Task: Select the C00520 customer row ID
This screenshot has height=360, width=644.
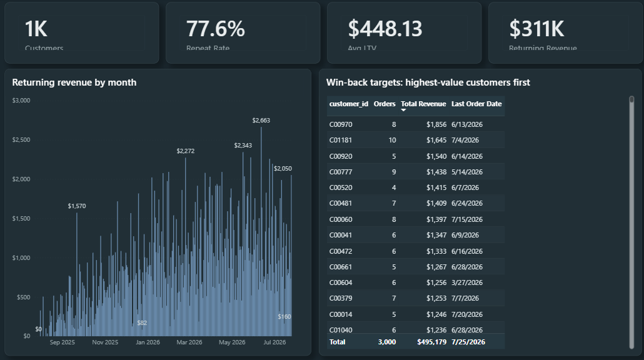Action: point(341,187)
